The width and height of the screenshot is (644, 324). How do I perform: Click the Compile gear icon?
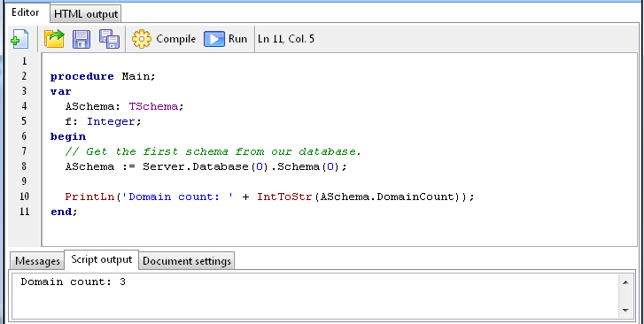(141, 39)
